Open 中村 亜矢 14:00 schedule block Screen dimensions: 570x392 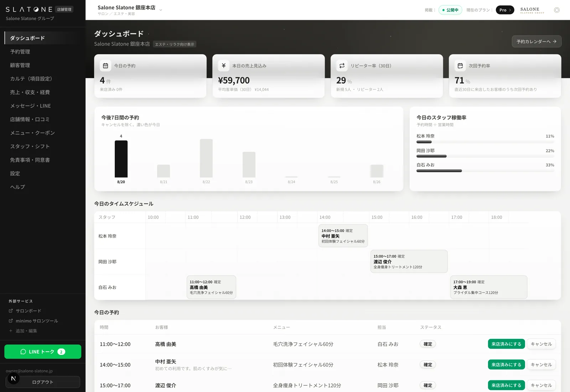tap(343, 236)
